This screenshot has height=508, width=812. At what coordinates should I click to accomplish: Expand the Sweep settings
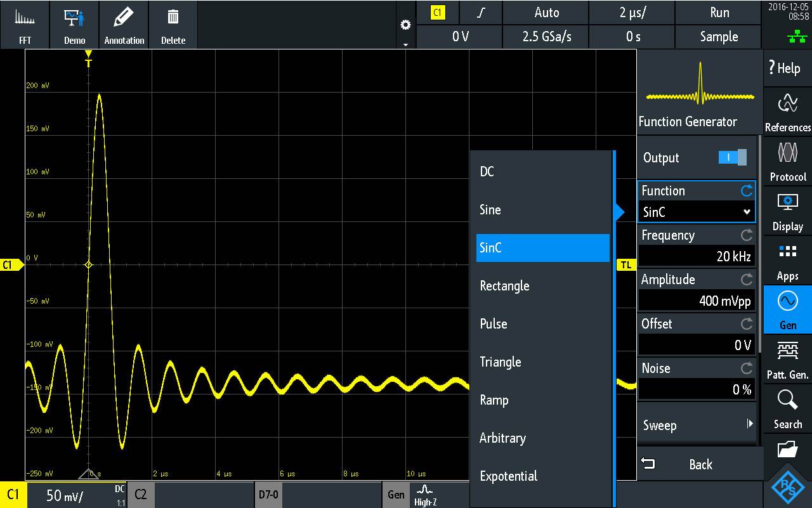point(696,426)
